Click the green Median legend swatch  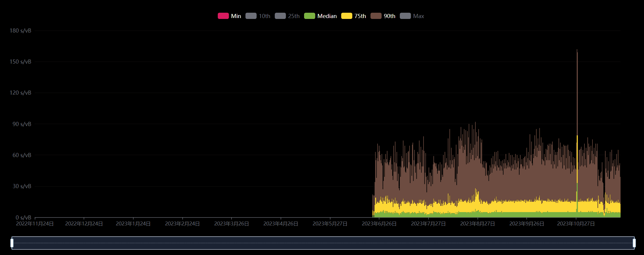pos(309,16)
